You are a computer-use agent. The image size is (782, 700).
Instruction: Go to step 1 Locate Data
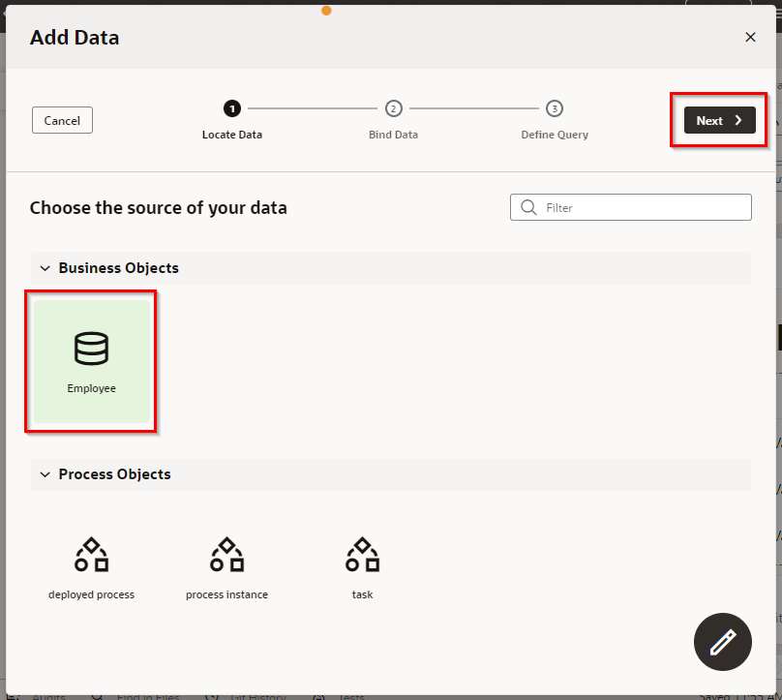pyautogui.click(x=232, y=109)
